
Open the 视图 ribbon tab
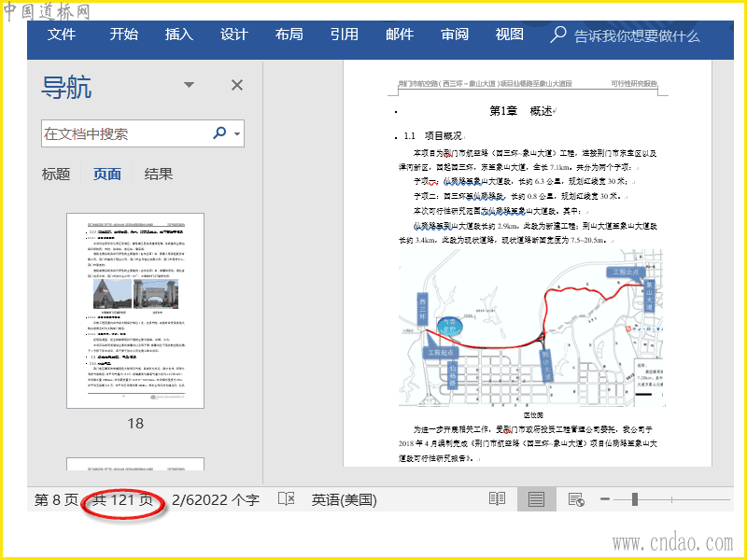coord(509,35)
